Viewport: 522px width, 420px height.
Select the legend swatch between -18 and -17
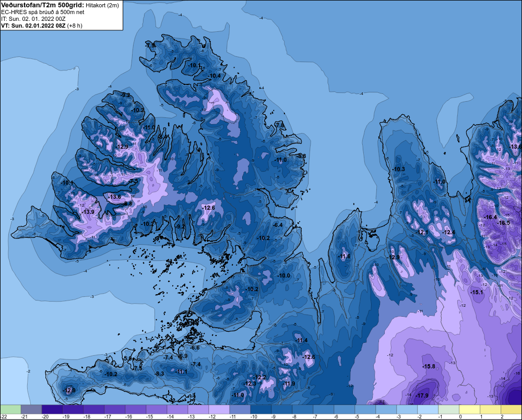click(x=94, y=410)
